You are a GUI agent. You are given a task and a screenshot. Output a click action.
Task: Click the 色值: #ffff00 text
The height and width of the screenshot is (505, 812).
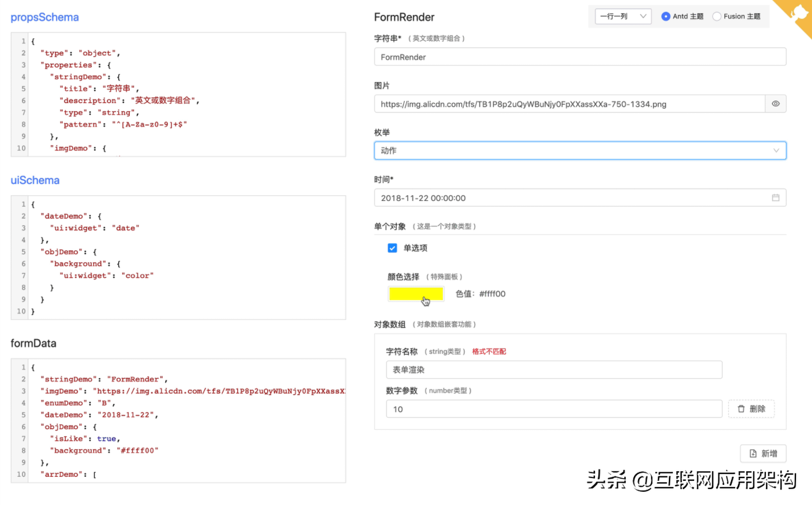pyautogui.click(x=480, y=294)
